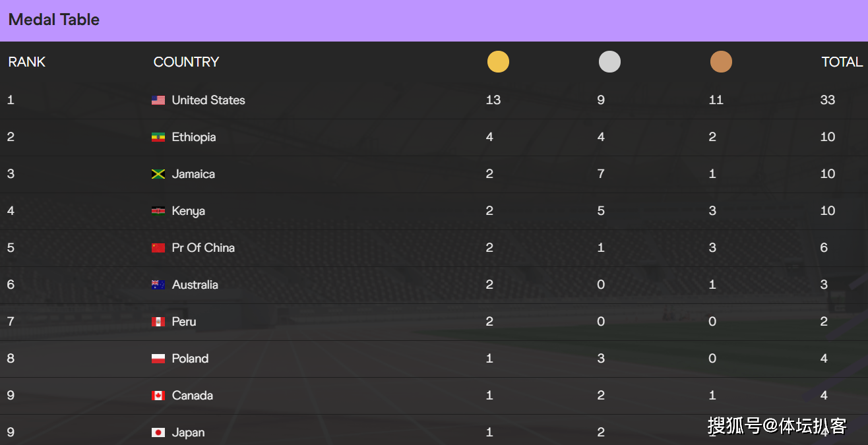Click the United States flag icon

[158, 100]
